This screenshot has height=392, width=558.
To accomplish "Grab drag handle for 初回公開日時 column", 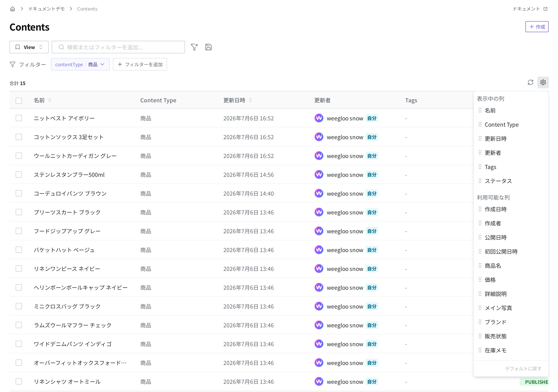I will [480, 251].
